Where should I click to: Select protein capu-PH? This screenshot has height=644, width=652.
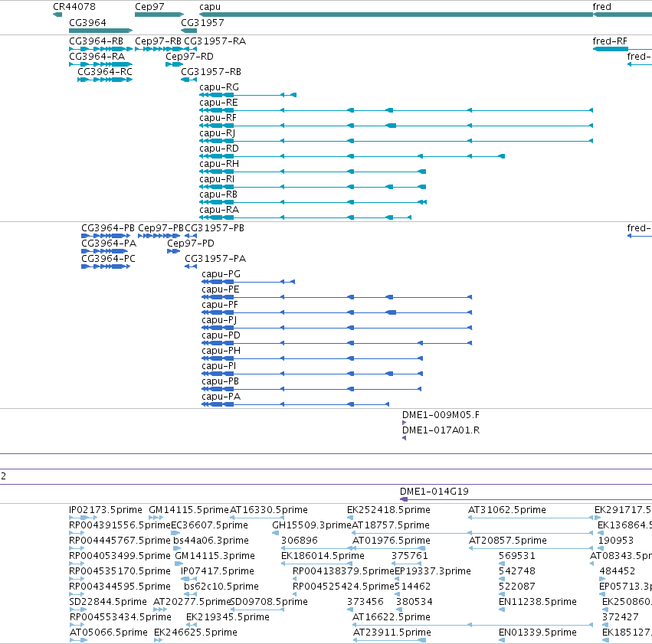[313, 358]
